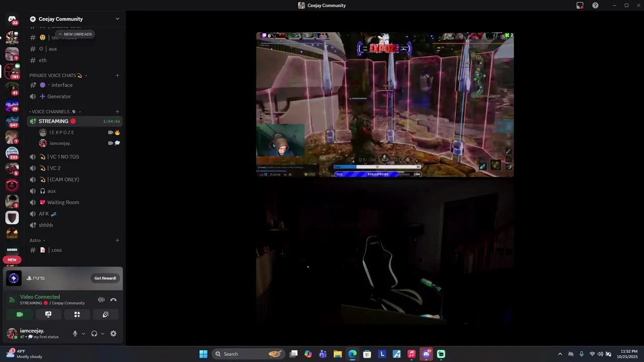Open the PS5 quest promotion icon
This screenshot has width=644, height=362.
tap(14, 278)
